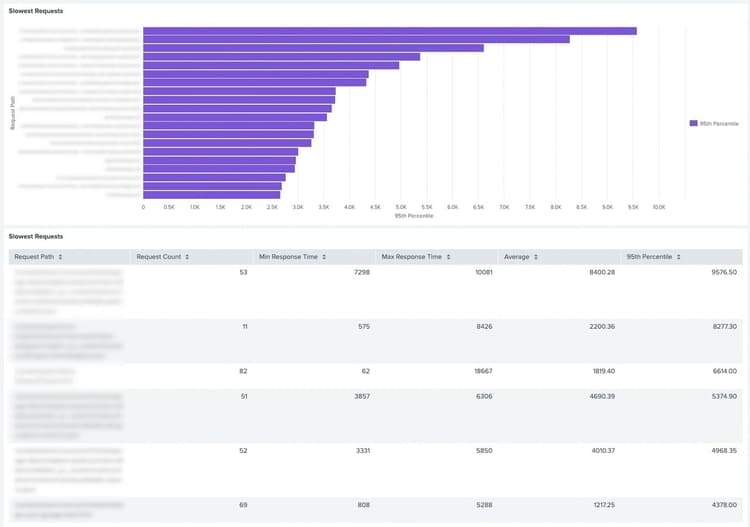
Task: Select min response time value 575
Action: pyautogui.click(x=364, y=327)
